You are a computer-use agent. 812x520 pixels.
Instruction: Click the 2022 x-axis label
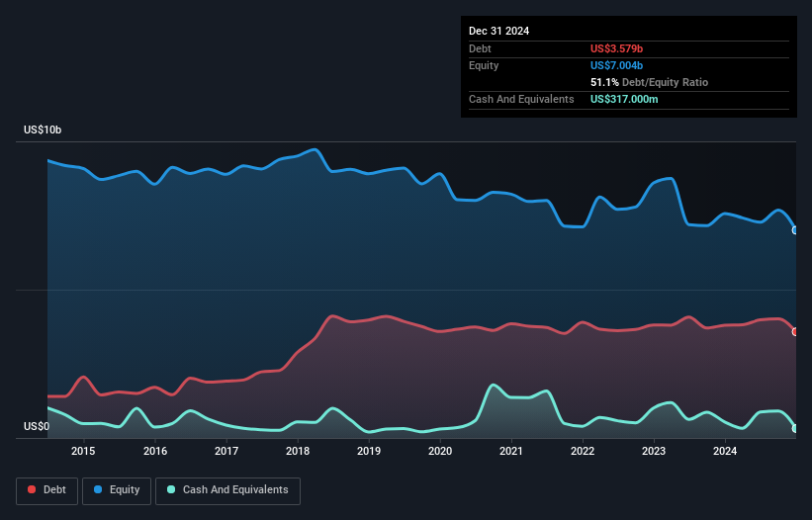coord(583,451)
